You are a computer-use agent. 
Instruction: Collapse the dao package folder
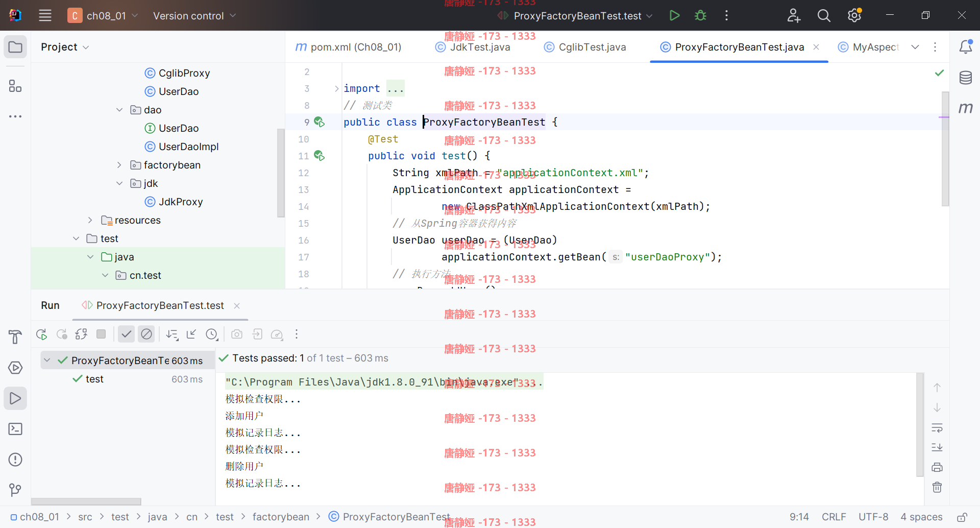(119, 110)
